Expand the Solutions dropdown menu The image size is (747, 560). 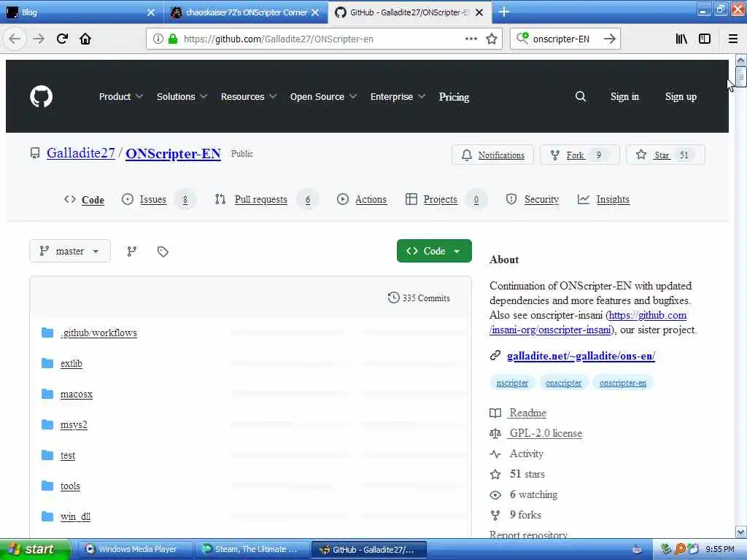point(182,97)
